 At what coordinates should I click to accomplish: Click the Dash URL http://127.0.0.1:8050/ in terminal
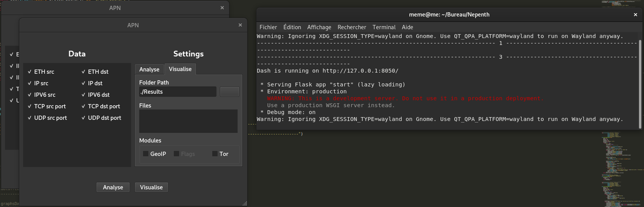click(360, 71)
